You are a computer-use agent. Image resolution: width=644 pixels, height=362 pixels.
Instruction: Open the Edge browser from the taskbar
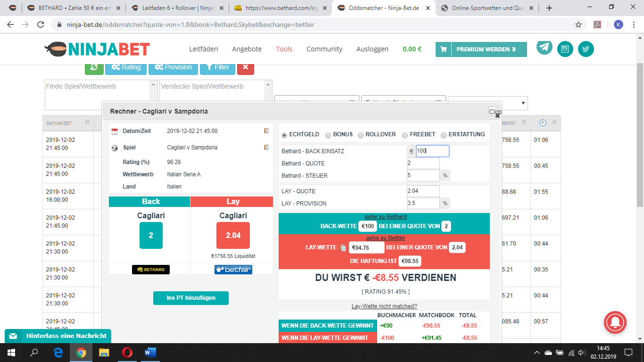58,353
